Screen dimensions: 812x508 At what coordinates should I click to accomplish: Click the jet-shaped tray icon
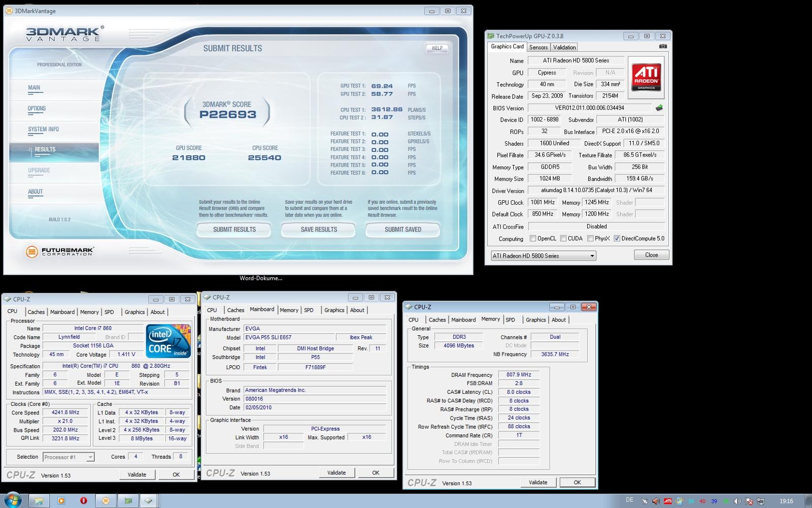(x=645, y=501)
